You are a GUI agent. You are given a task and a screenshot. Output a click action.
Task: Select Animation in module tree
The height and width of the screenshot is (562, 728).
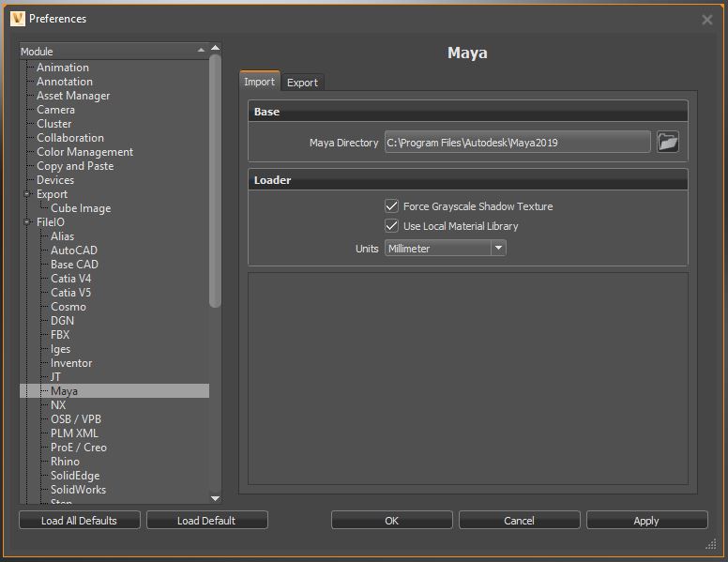(63, 68)
